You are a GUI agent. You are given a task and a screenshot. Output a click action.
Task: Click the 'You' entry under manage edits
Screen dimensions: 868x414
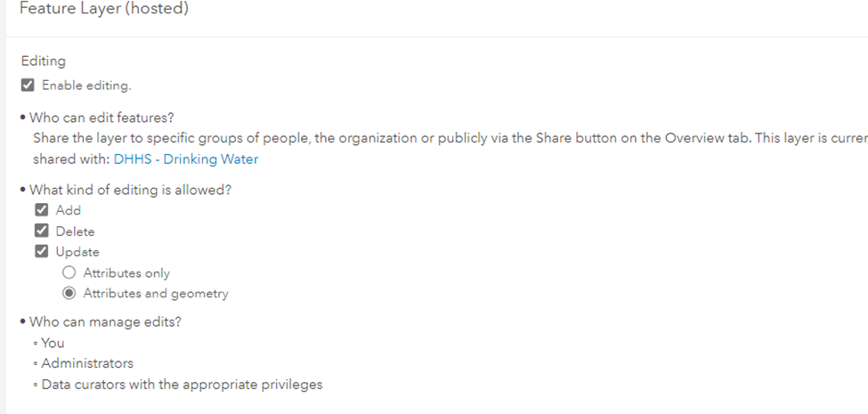point(53,343)
